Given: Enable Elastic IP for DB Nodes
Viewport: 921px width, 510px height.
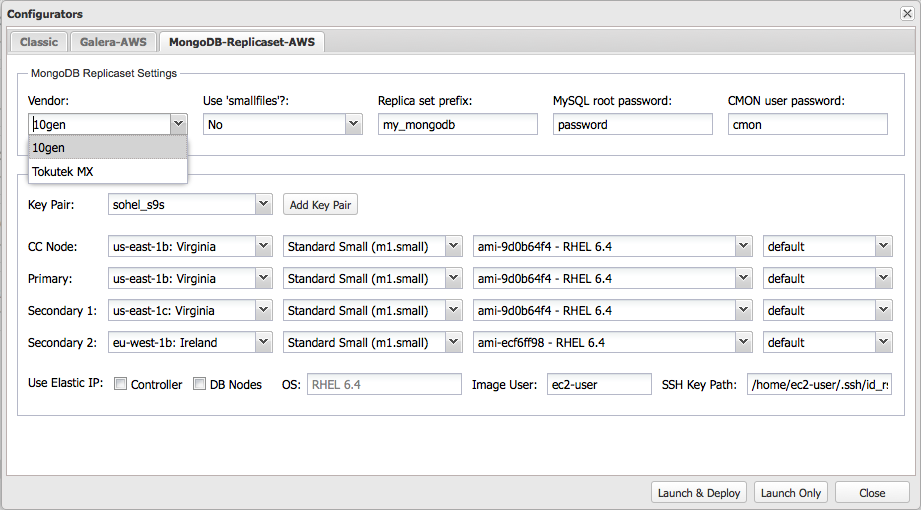Looking at the screenshot, I should point(199,384).
